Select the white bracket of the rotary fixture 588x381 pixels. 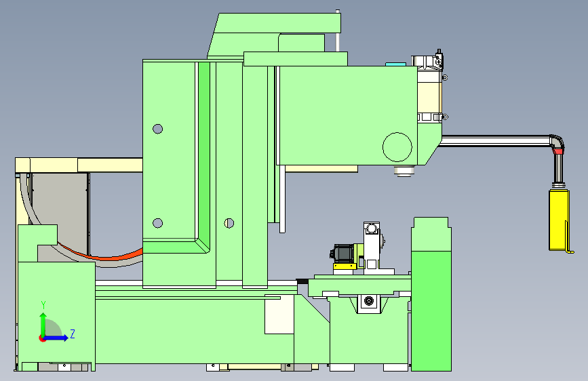pyautogui.click(x=372, y=248)
